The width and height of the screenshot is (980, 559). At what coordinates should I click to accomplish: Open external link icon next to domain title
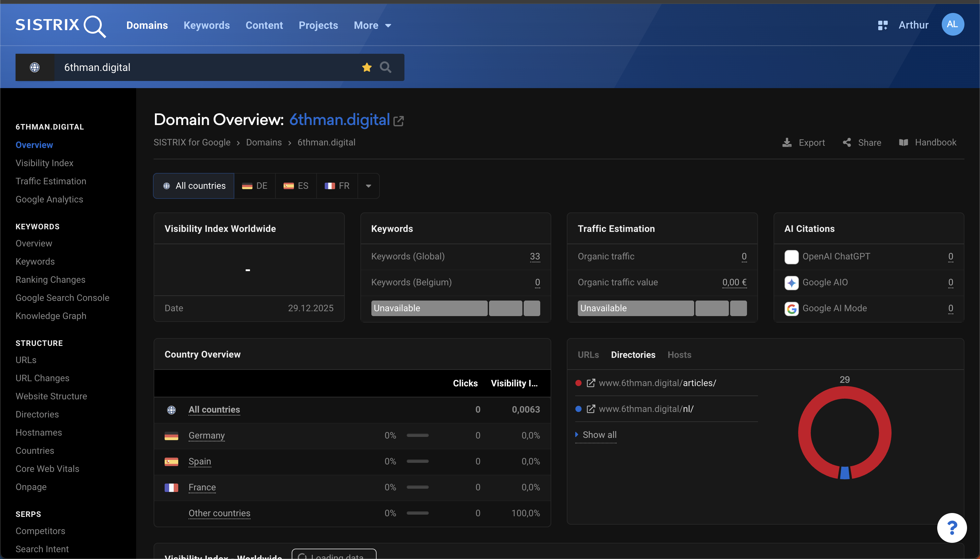[399, 121]
